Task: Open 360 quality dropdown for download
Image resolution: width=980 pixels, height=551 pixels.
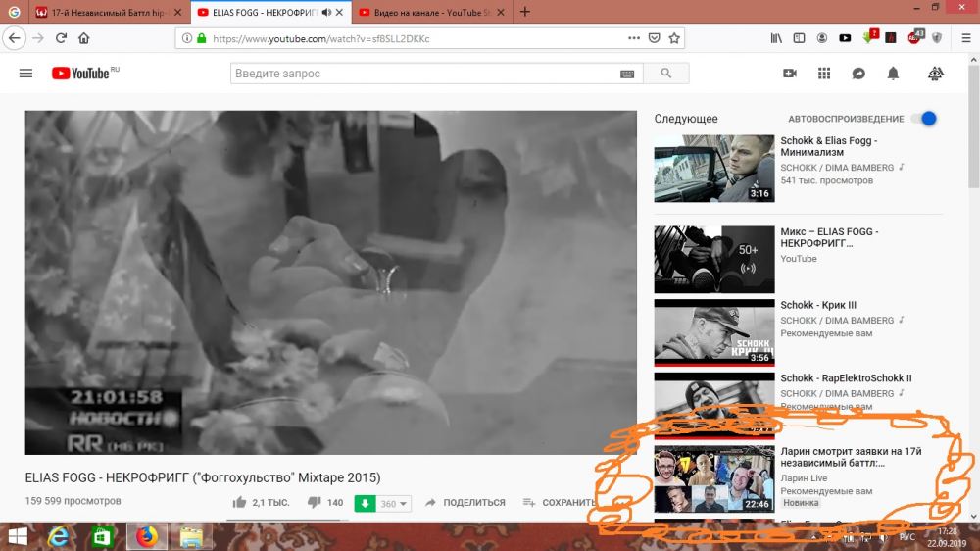Action: point(394,503)
